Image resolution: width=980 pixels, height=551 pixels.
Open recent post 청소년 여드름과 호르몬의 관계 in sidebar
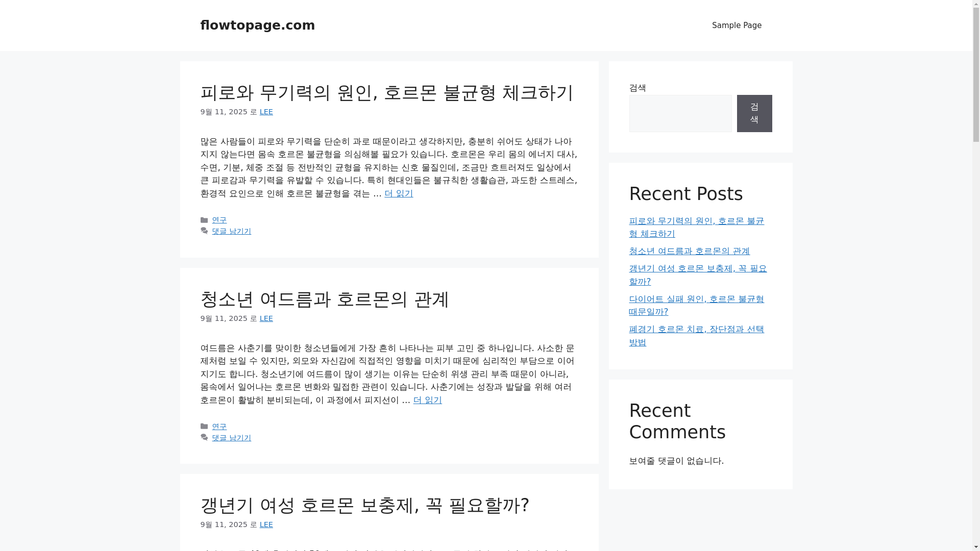(689, 251)
